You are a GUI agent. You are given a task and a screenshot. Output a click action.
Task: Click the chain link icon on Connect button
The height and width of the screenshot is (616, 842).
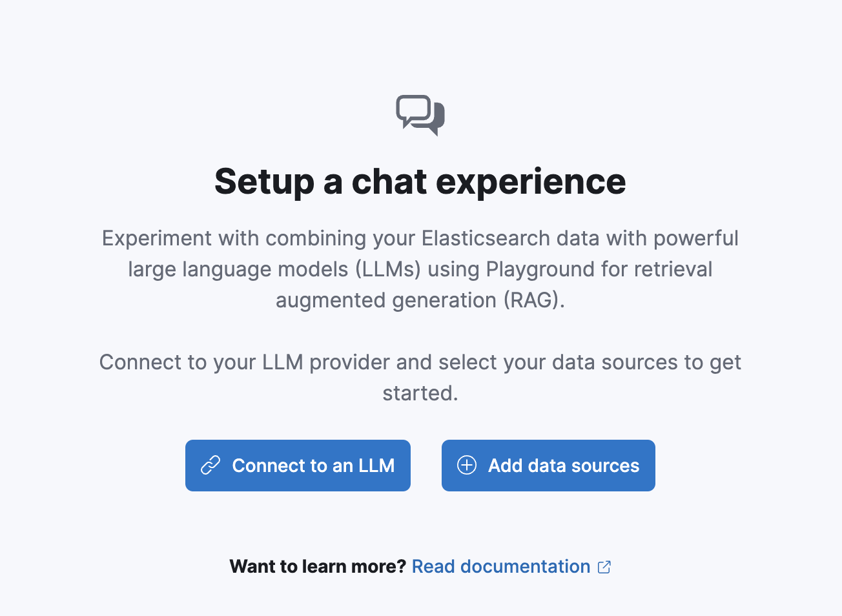211,466
